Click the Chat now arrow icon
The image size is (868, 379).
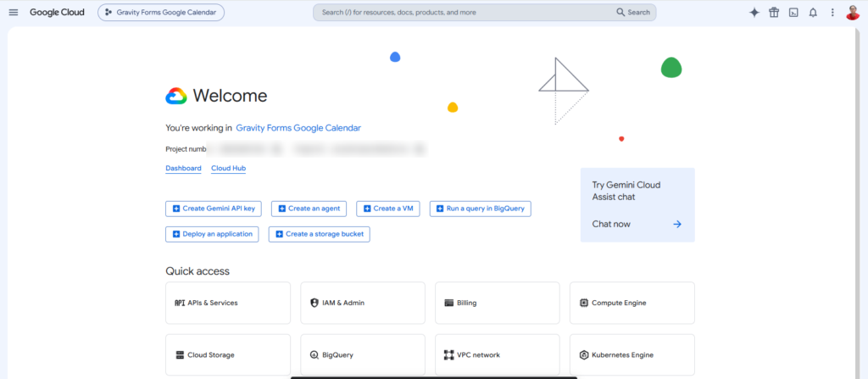[x=677, y=225]
